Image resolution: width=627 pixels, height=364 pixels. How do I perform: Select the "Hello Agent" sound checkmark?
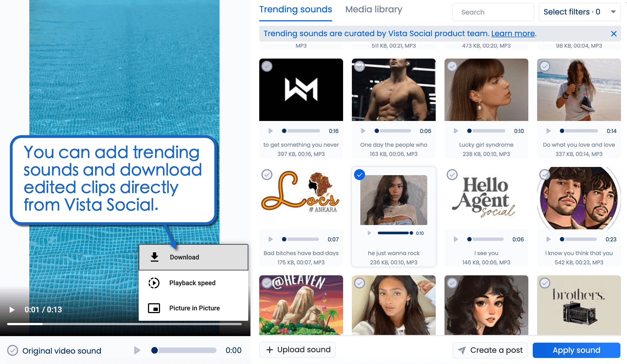[x=452, y=175]
